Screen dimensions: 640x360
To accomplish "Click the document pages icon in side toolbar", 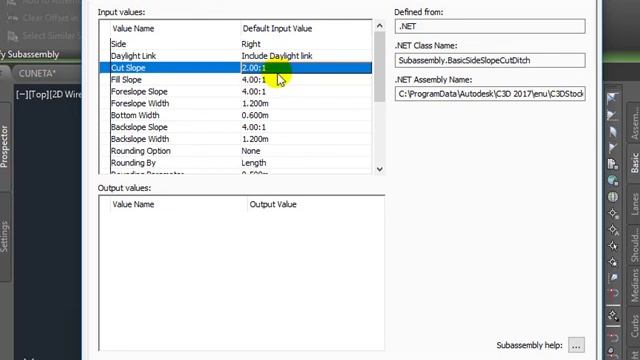I will tap(613, 164).
